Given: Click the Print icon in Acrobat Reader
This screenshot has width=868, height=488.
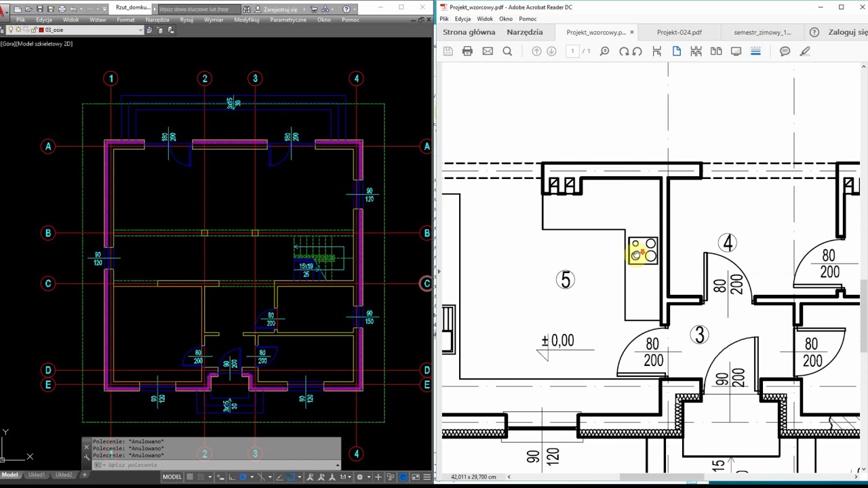Looking at the screenshot, I should [467, 51].
